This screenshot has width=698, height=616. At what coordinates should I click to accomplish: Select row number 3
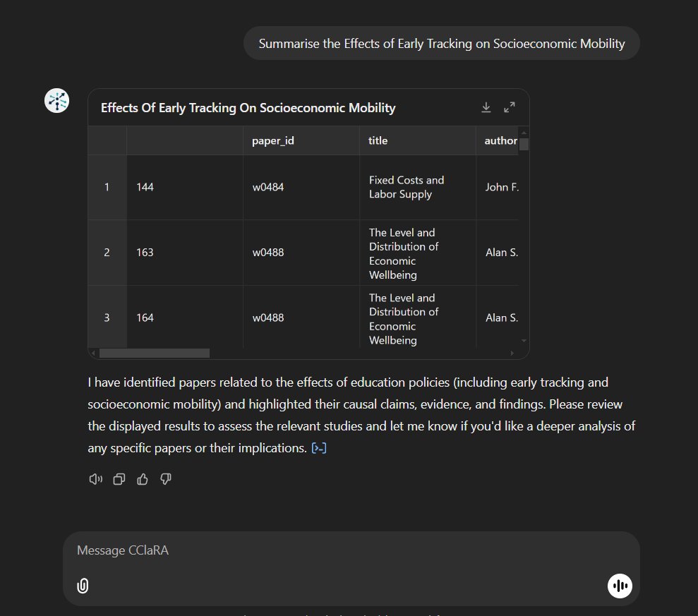tap(107, 318)
